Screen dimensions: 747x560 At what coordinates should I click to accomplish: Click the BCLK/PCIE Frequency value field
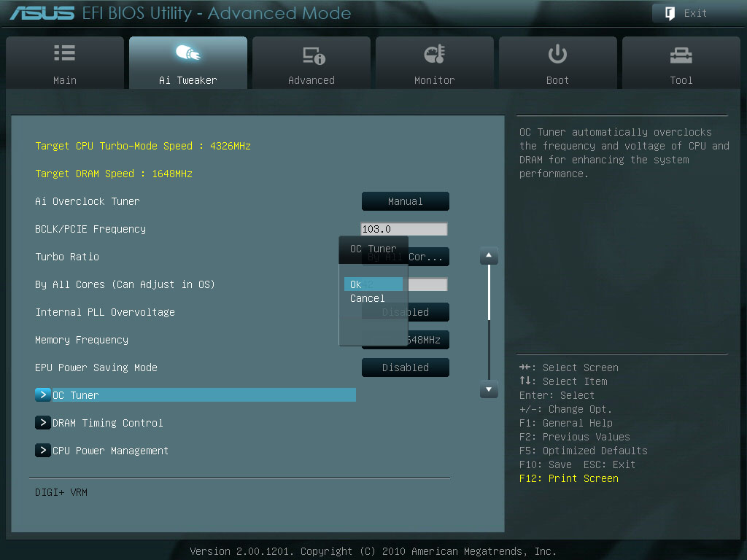point(404,228)
